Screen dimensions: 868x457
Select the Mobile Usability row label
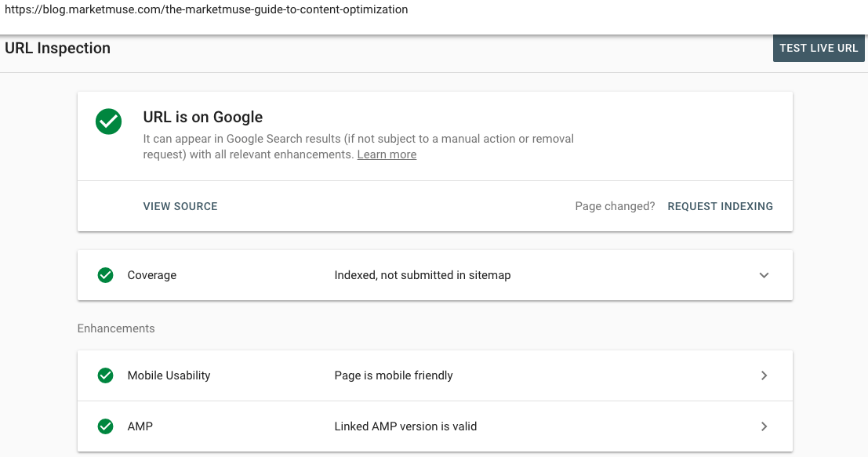pos(169,375)
